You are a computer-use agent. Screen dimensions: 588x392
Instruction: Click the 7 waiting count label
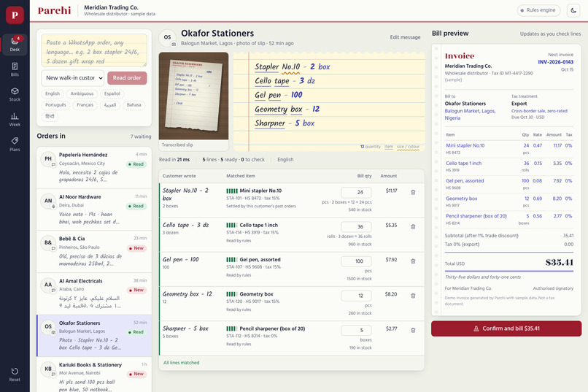click(141, 137)
